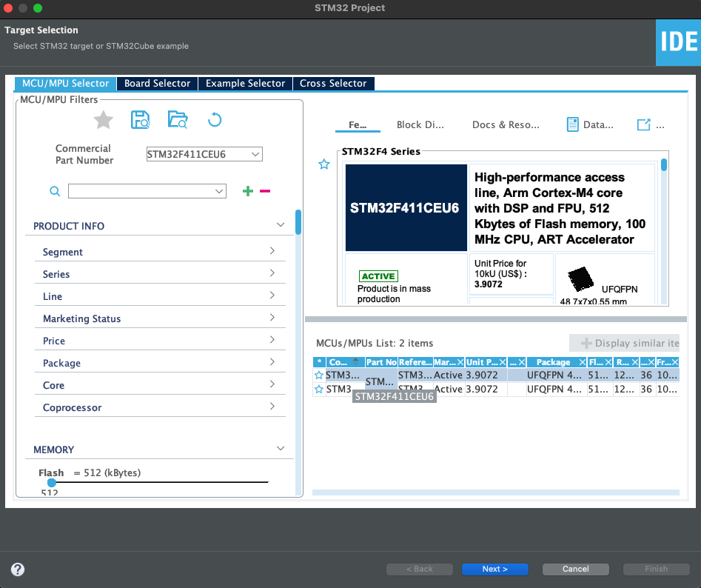
Task: Click the Reference column header
Action: pos(415,362)
